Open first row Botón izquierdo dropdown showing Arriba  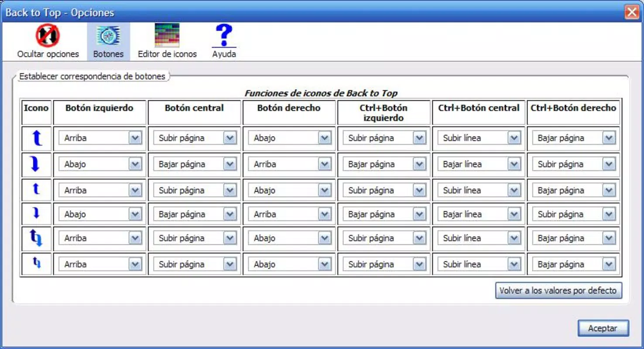100,138
